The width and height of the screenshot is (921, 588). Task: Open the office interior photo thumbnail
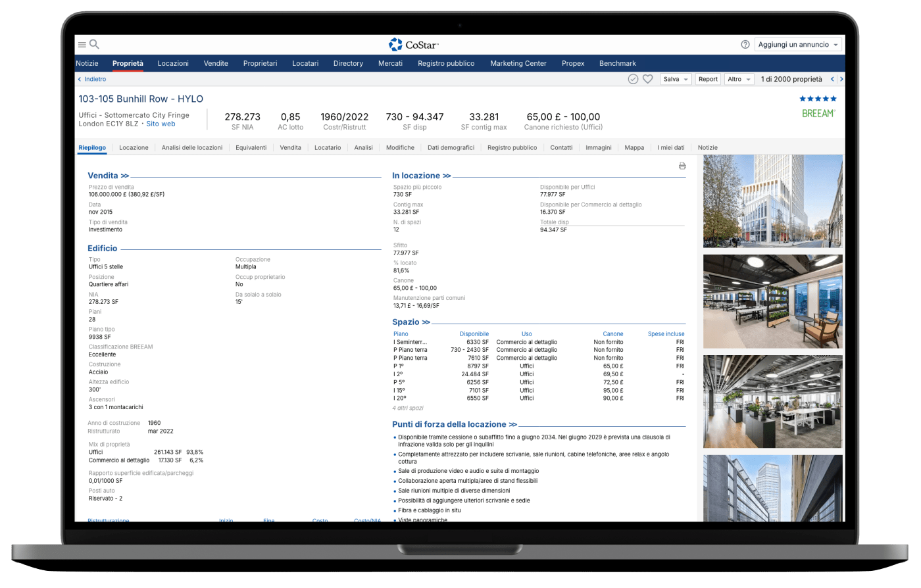(x=772, y=301)
